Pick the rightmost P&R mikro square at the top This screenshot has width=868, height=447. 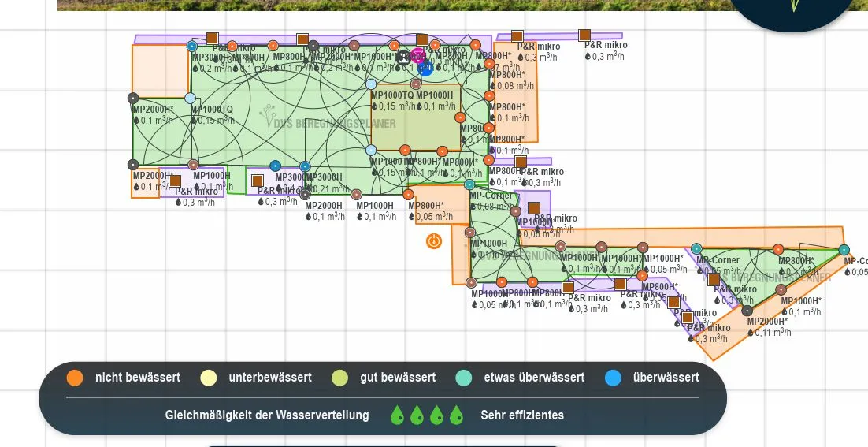[x=584, y=35]
